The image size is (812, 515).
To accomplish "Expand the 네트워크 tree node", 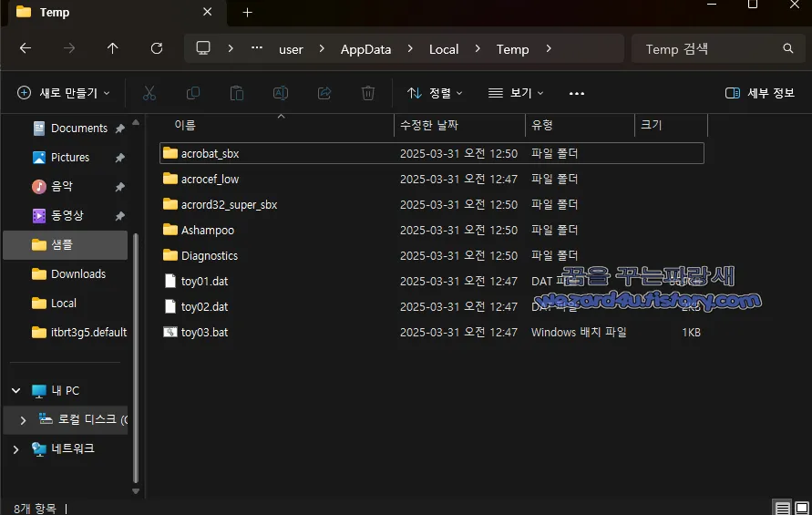I will [16, 449].
